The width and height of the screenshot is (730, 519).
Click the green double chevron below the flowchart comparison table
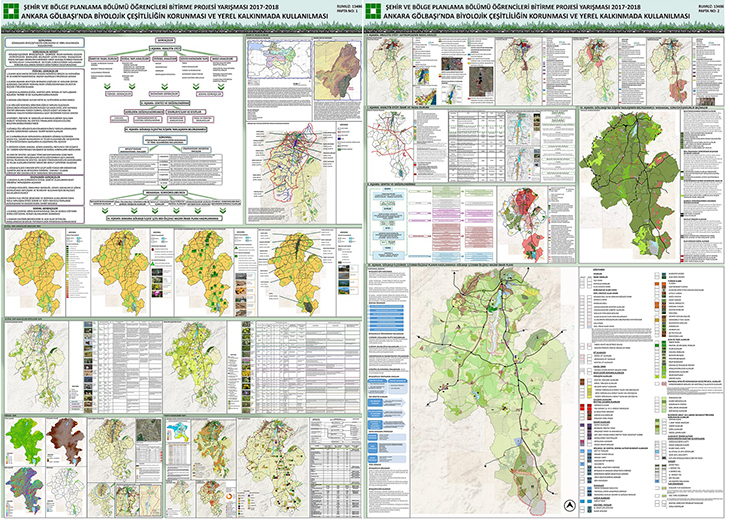point(162,187)
